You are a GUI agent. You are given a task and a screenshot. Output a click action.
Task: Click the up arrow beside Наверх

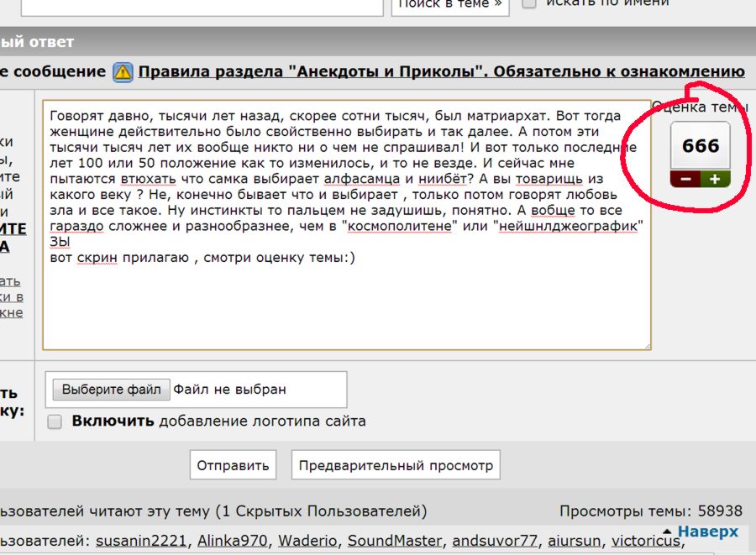[667, 531]
